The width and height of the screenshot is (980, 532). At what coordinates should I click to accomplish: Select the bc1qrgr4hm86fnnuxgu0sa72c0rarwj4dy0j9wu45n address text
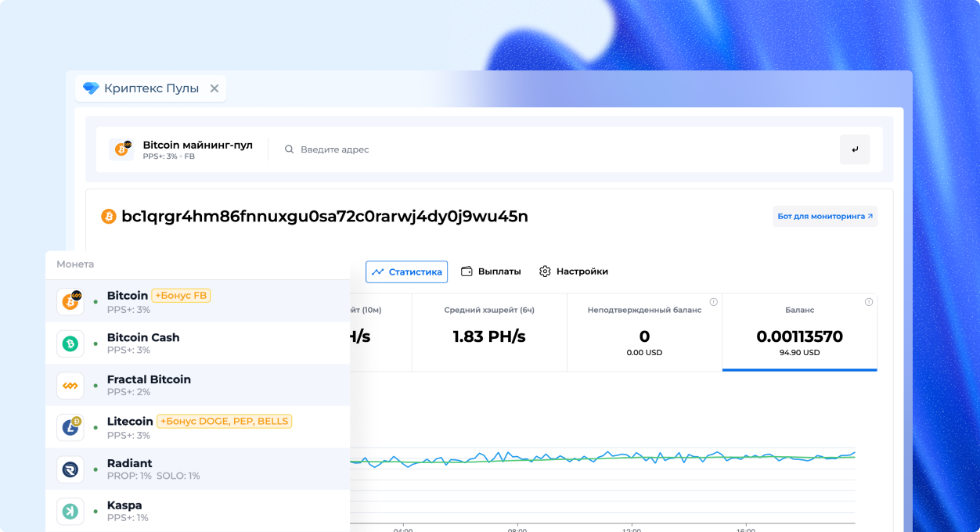click(x=325, y=217)
